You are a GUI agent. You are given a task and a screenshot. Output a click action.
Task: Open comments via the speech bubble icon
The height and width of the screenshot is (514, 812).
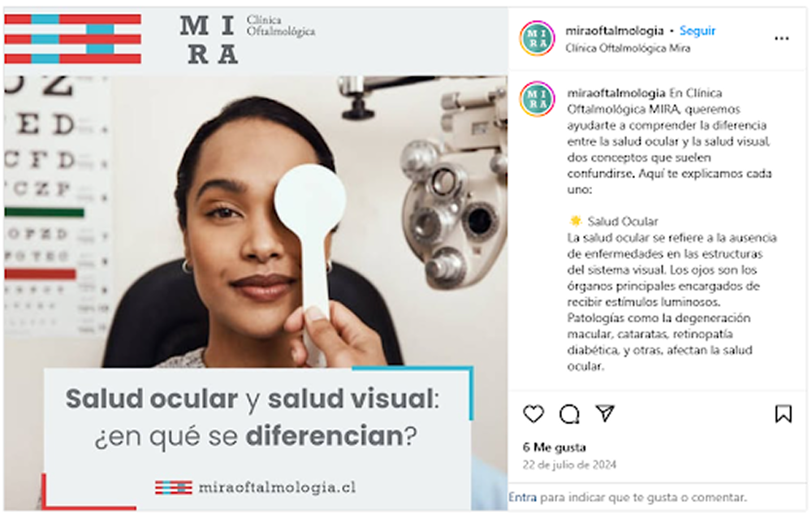[x=569, y=413]
